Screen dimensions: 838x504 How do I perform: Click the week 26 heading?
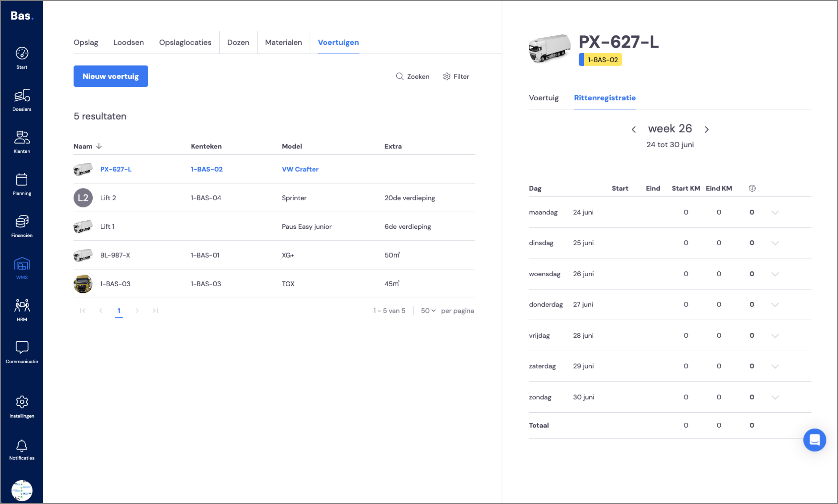670,129
